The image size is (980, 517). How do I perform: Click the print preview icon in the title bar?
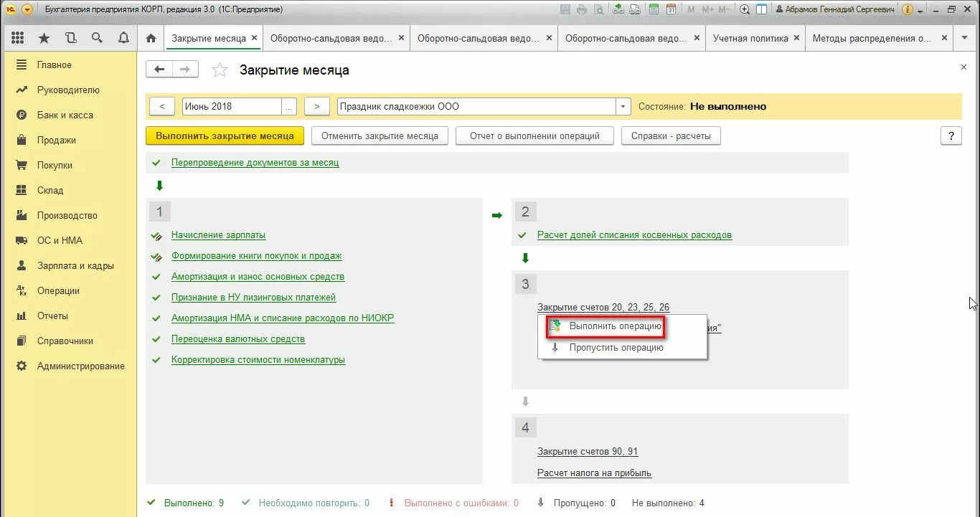click(598, 10)
